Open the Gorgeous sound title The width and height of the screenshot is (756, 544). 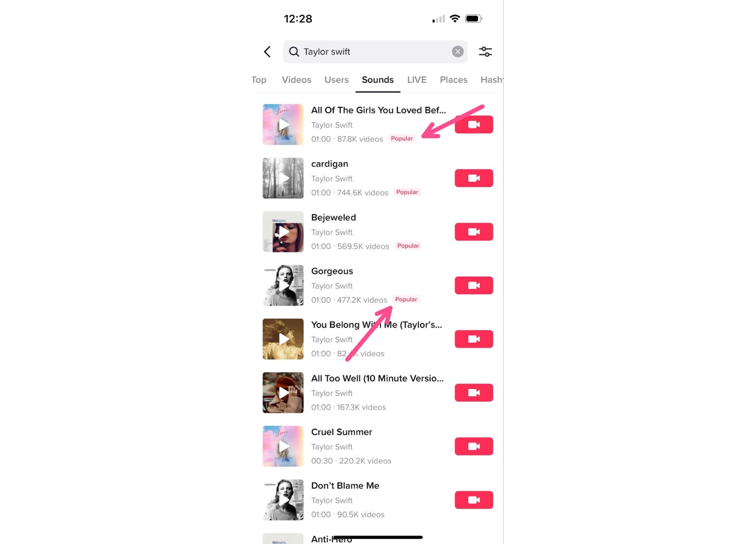tap(332, 271)
